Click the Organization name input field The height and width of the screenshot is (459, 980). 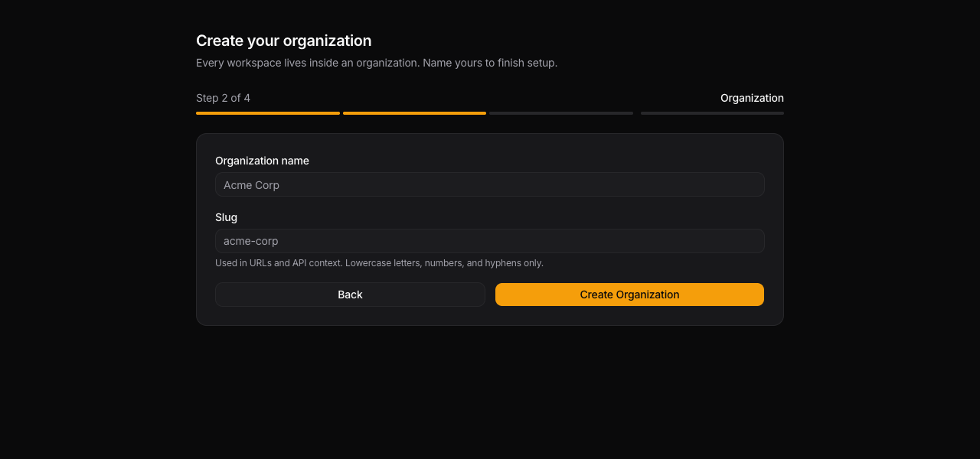(490, 184)
